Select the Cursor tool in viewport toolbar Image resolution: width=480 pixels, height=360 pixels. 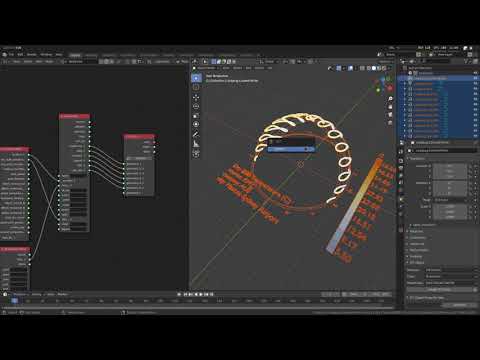(x=196, y=87)
